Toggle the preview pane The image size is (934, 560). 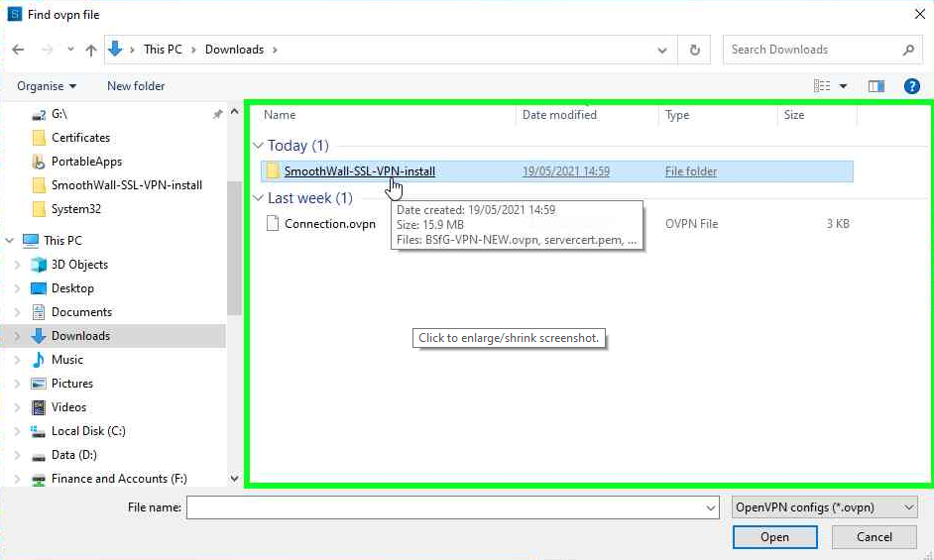[876, 86]
